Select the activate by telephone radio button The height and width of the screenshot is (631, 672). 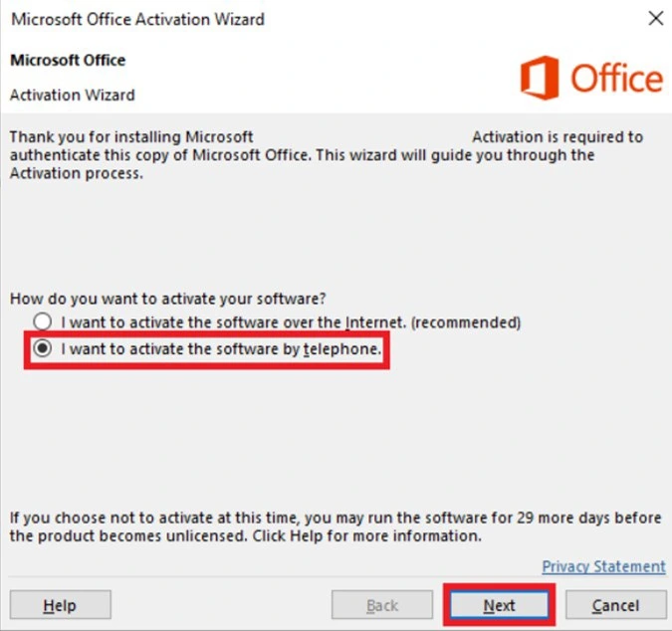click(x=42, y=349)
